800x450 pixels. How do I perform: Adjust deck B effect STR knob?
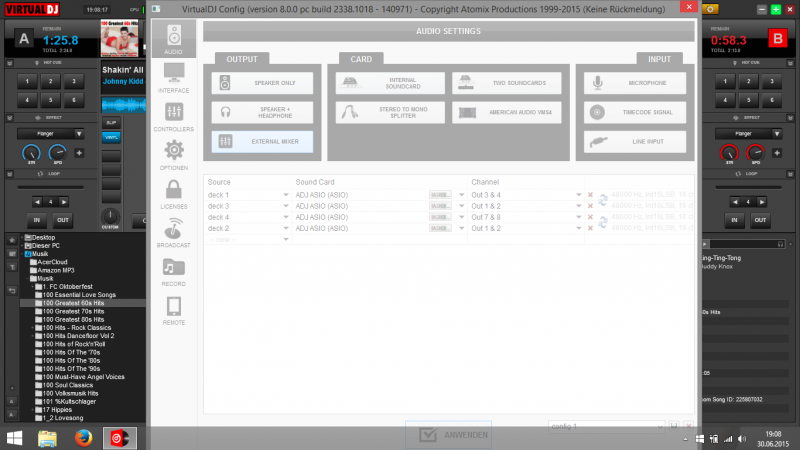click(729, 153)
